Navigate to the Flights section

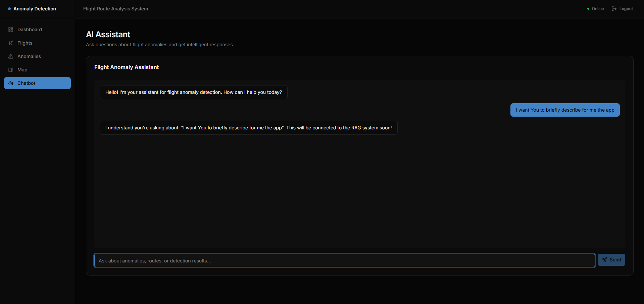25,43
